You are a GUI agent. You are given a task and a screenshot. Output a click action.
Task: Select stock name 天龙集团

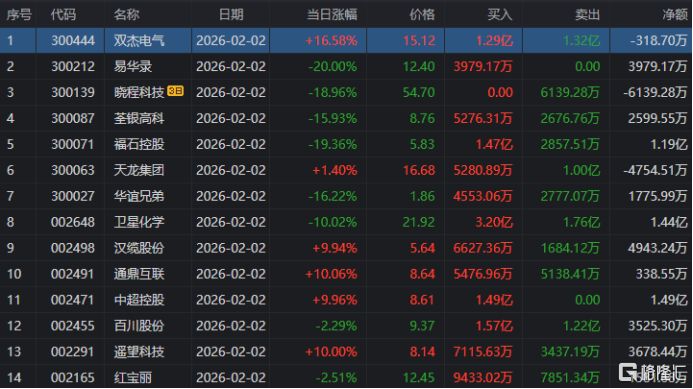pos(139,170)
